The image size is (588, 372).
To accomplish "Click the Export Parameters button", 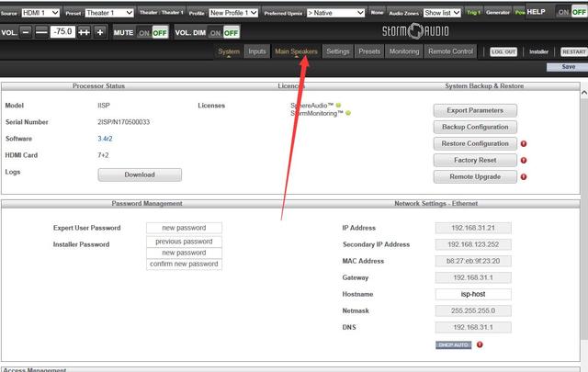I will (474, 110).
